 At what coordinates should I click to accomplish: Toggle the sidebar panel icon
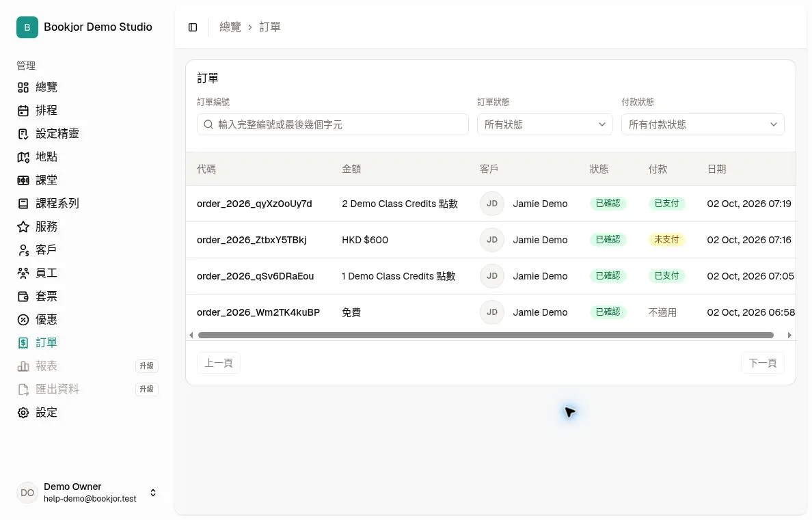pyautogui.click(x=193, y=27)
